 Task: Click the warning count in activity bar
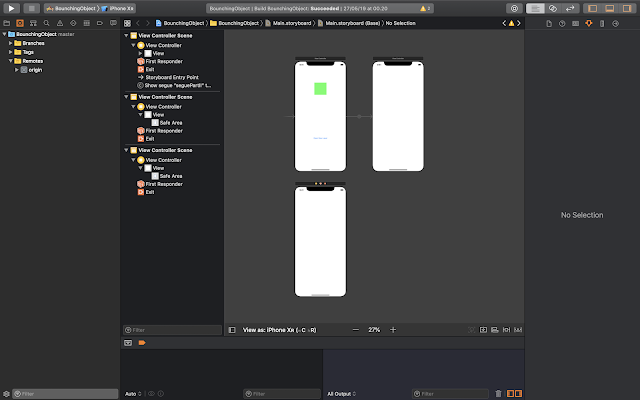425,8
